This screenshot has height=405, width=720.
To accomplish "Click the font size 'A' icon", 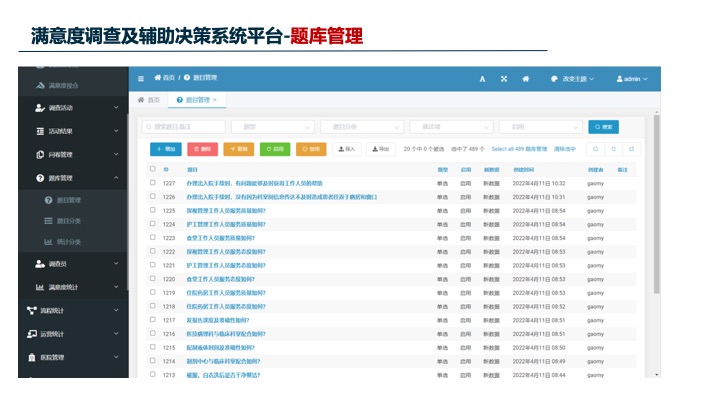I will click(x=482, y=79).
